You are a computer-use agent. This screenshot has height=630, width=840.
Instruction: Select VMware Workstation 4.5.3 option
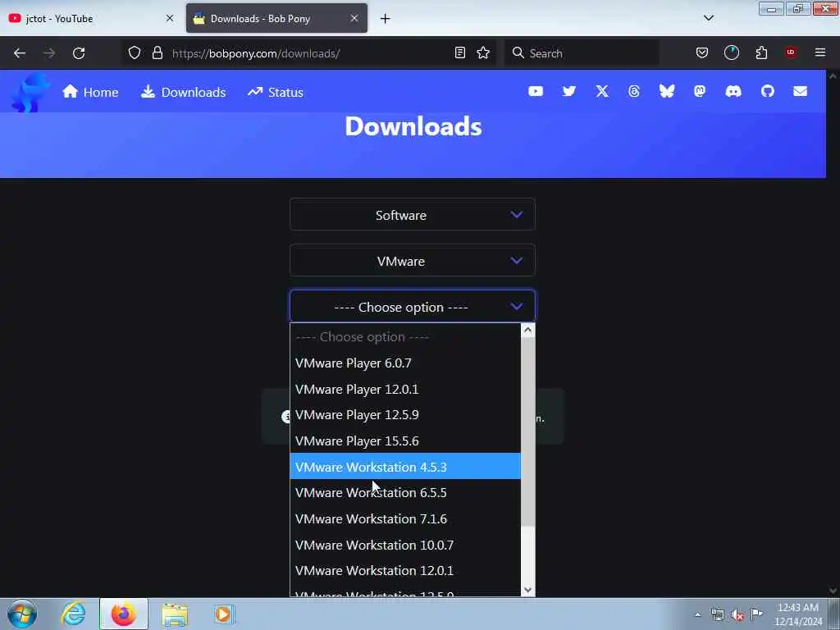point(405,467)
